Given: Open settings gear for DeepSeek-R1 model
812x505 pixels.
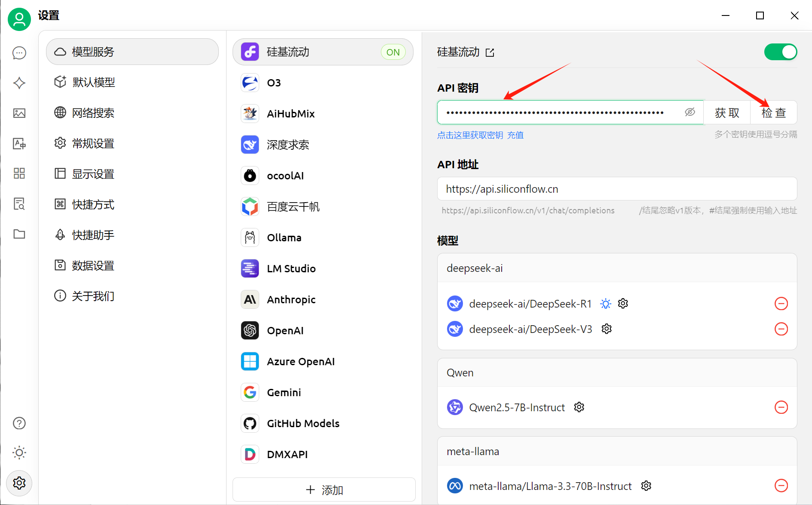Looking at the screenshot, I should (623, 303).
